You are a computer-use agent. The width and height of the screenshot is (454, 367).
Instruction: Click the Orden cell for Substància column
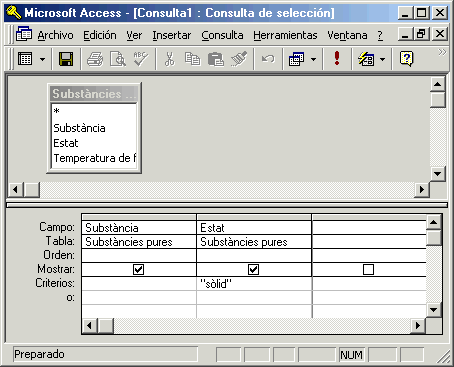click(x=139, y=256)
